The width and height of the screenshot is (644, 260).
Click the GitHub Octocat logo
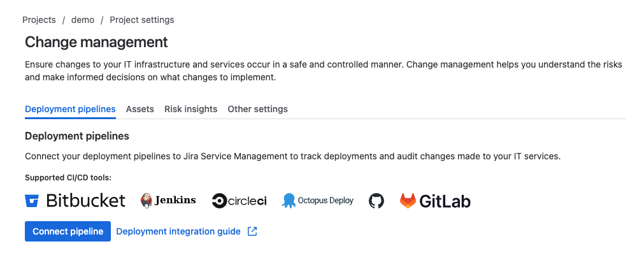[376, 201]
